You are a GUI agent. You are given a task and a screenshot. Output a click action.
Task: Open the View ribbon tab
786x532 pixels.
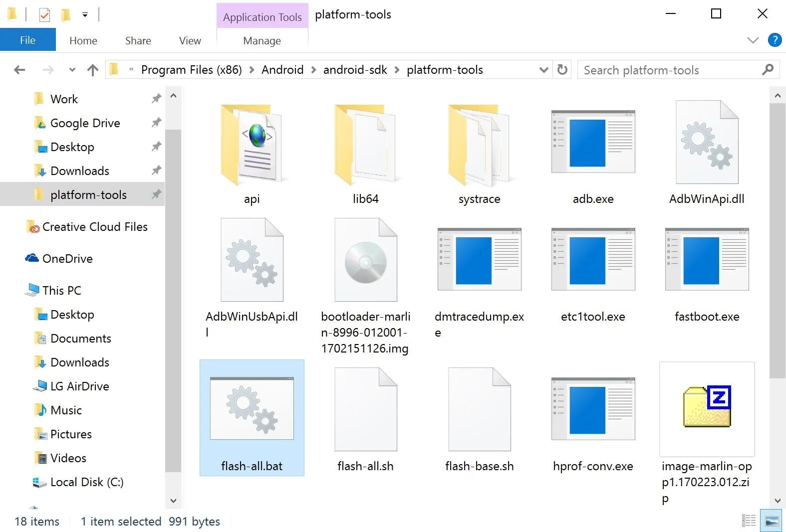click(190, 40)
